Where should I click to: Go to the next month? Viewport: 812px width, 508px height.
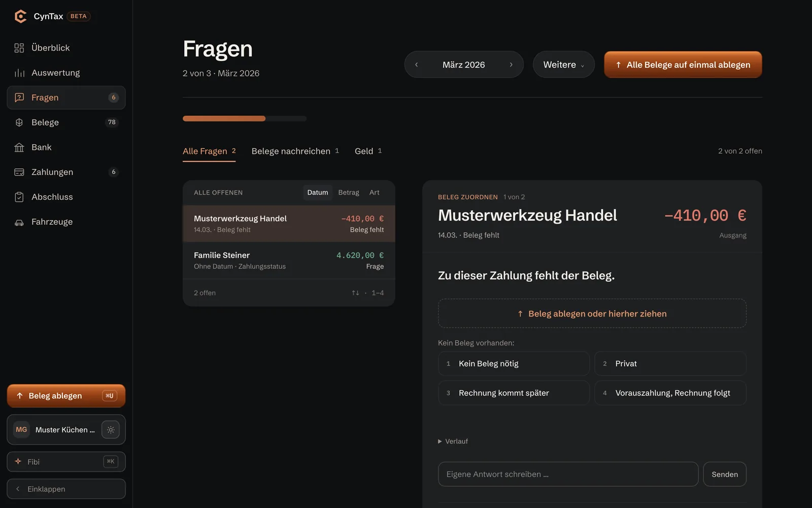coord(511,65)
